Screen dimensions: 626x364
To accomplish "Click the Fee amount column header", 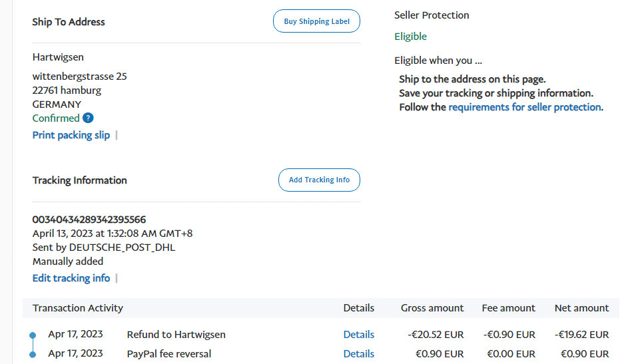I will tap(509, 308).
